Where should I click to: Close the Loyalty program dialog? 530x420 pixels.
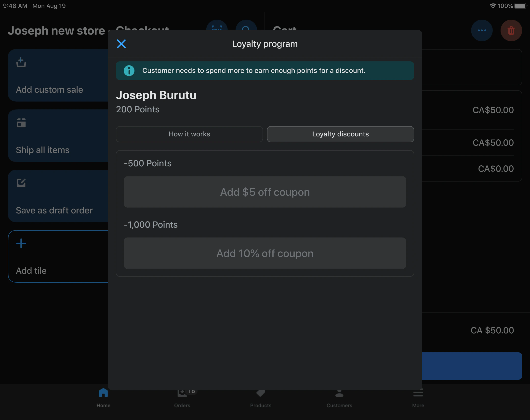(x=121, y=44)
